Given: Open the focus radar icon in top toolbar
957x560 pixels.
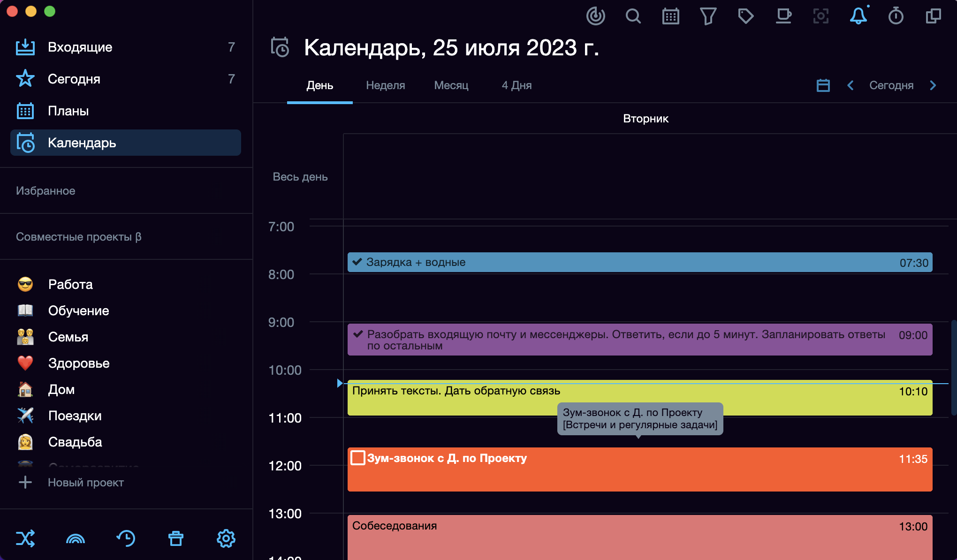Looking at the screenshot, I should point(595,16).
